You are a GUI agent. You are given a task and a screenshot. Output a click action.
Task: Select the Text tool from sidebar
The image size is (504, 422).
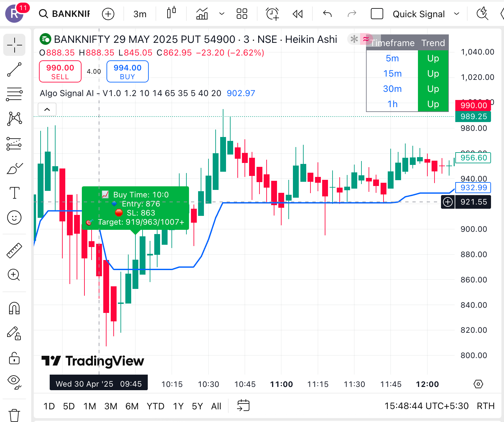click(14, 193)
